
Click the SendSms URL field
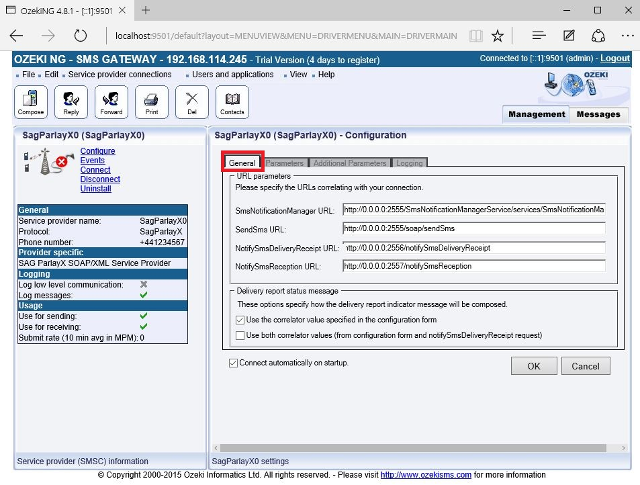(474, 229)
